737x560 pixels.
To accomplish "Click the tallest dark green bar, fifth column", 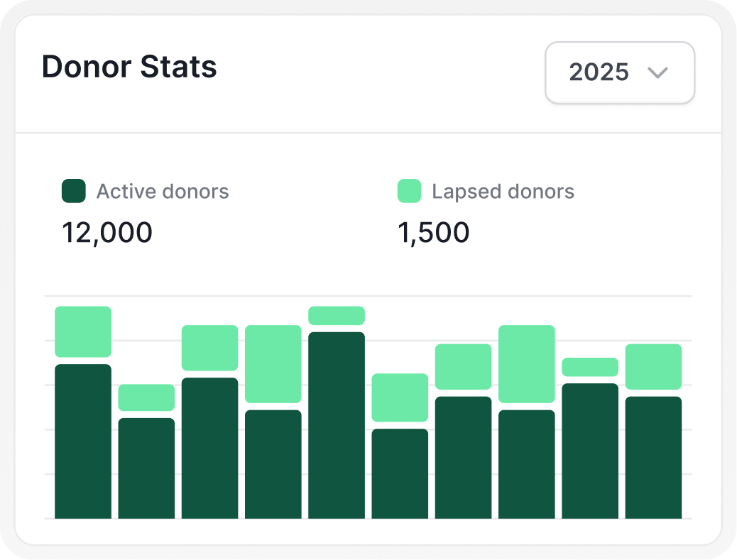I will 337,425.
